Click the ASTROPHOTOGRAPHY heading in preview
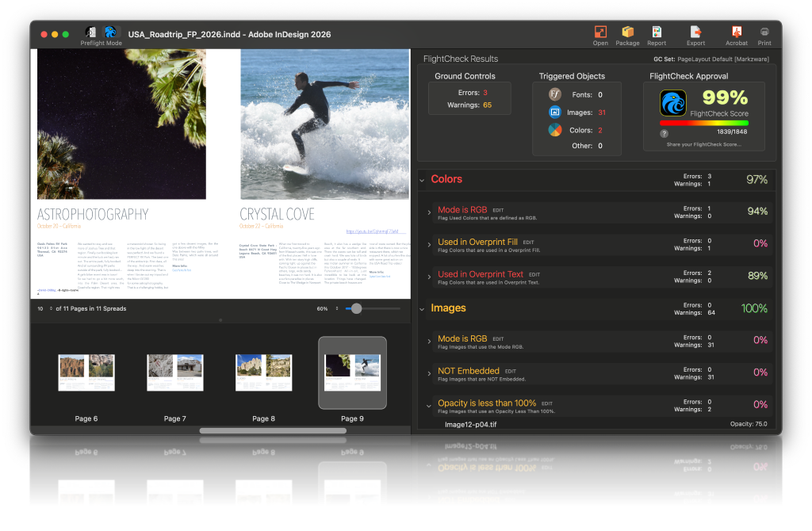The width and height of the screenshot is (812, 531). (x=93, y=214)
